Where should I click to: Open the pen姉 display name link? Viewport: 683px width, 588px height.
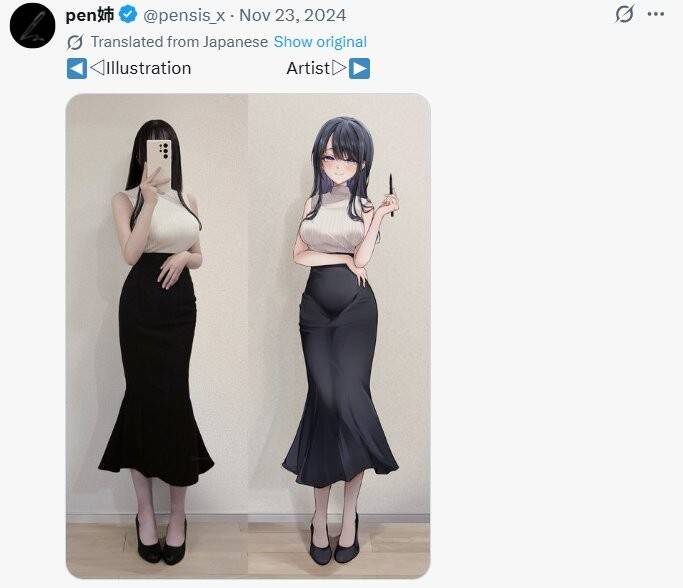pyautogui.click(x=90, y=15)
